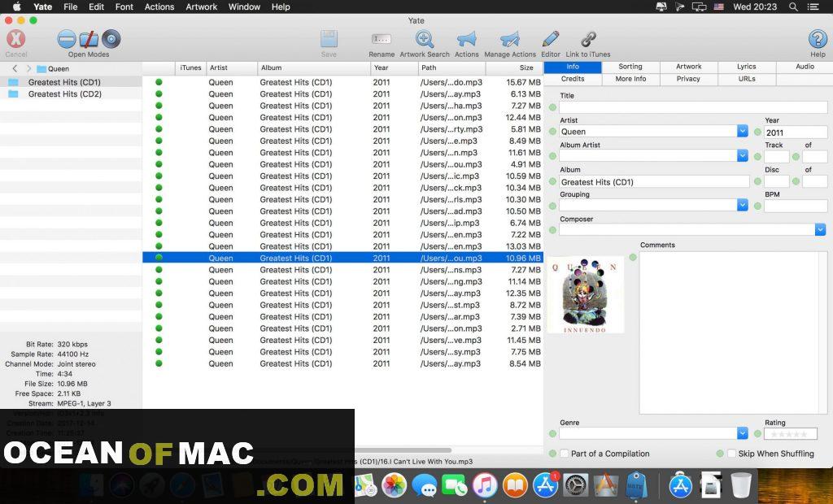Open the Rename tool in the toolbar
This screenshot has height=504, width=833.
coord(382,39)
